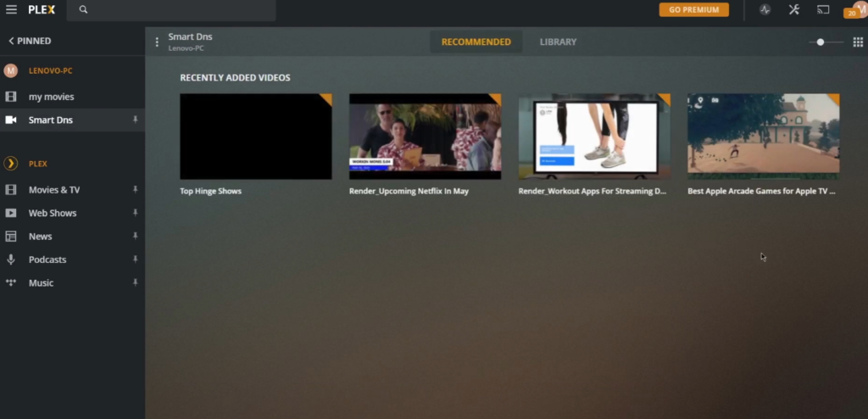Open the Activity pulse icon
The image size is (868, 419).
(765, 9)
